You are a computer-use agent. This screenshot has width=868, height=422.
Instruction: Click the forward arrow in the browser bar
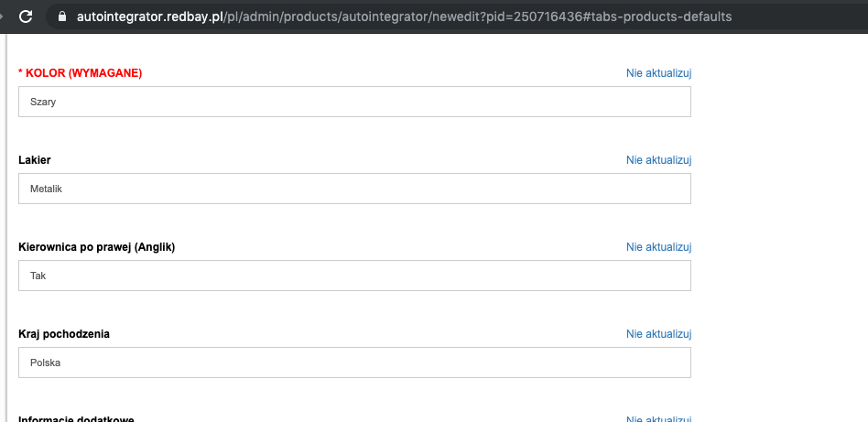pyautogui.click(x=3, y=16)
